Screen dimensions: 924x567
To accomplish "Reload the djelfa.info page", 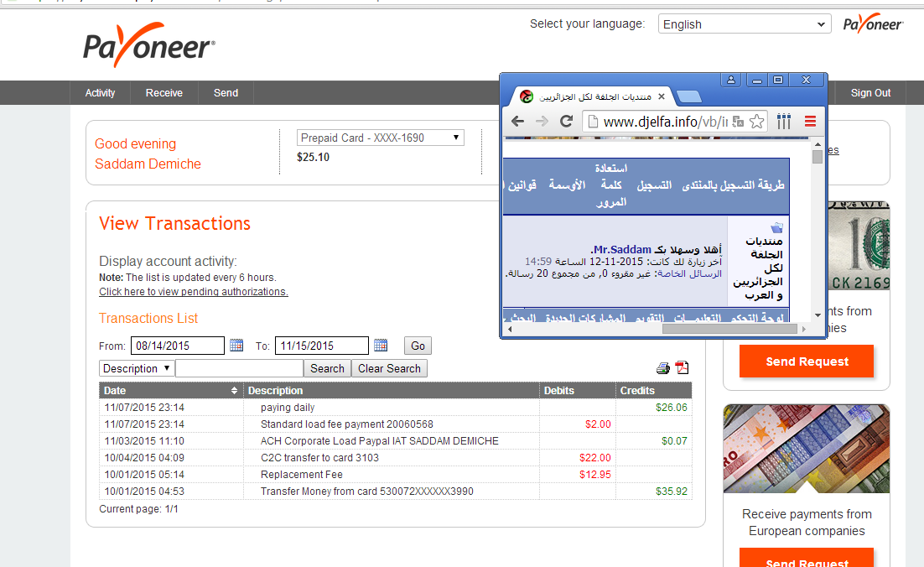I will (566, 122).
